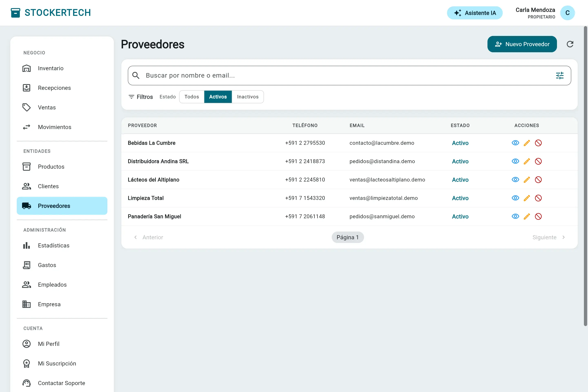The width and height of the screenshot is (588, 392).
Task: Open Ventas section
Action: pos(62,108)
